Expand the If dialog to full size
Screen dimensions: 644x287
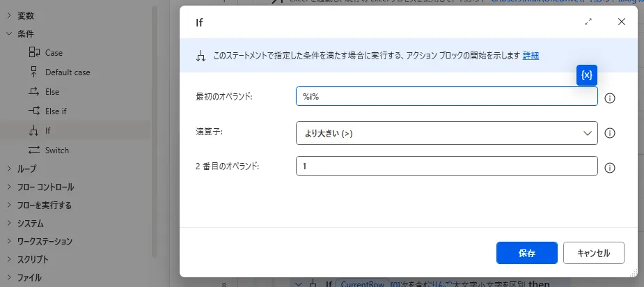589,22
